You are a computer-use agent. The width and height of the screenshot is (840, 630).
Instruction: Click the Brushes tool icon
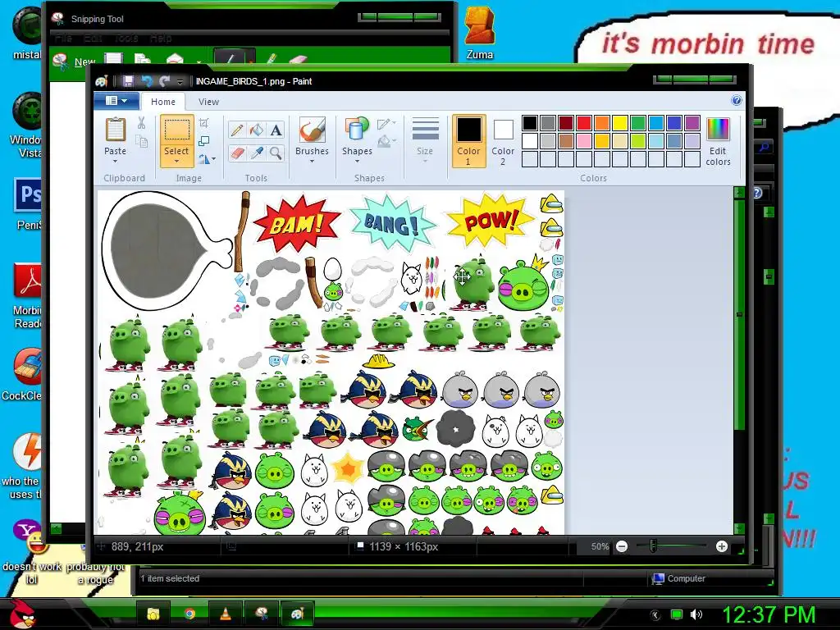click(312, 130)
